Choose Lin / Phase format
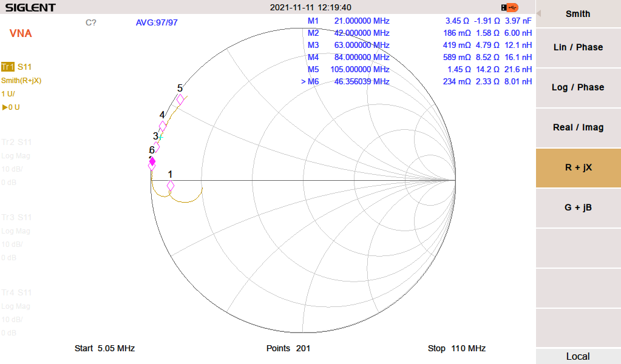Screen dimensions: 621x364 pyautogui.click(x=578, y=47)
